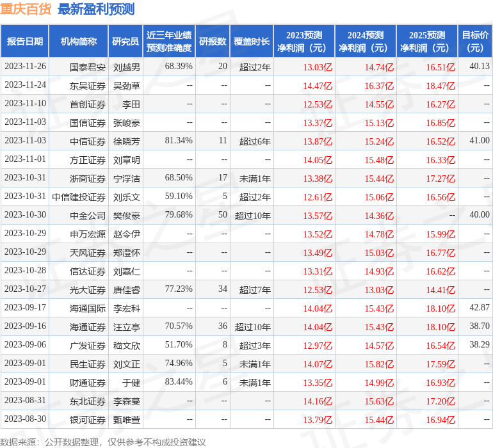Click the 最新盈利预测 heading
Viewport: 493px width, 448px height.
click(96, 9)
